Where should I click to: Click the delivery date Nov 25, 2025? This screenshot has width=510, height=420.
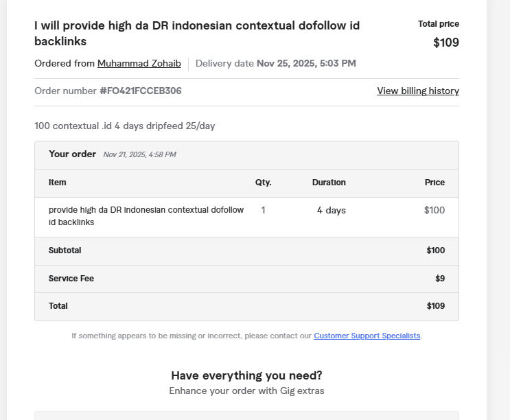(x=305, y=63)
